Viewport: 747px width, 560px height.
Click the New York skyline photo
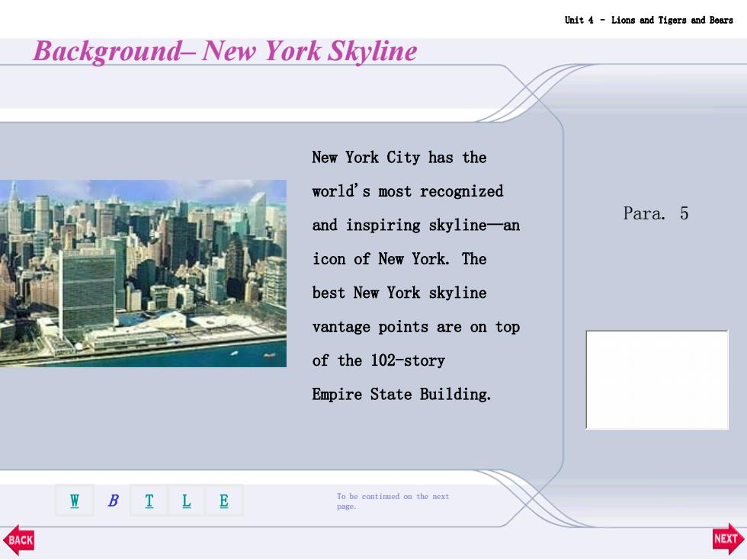click(143, 274)
